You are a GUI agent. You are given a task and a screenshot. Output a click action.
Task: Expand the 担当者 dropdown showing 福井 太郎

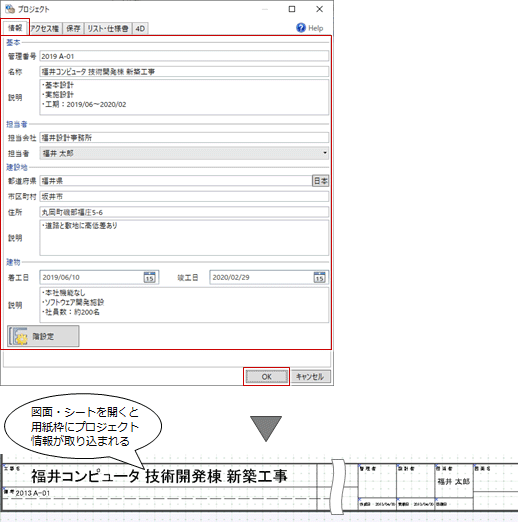(184, 153)
